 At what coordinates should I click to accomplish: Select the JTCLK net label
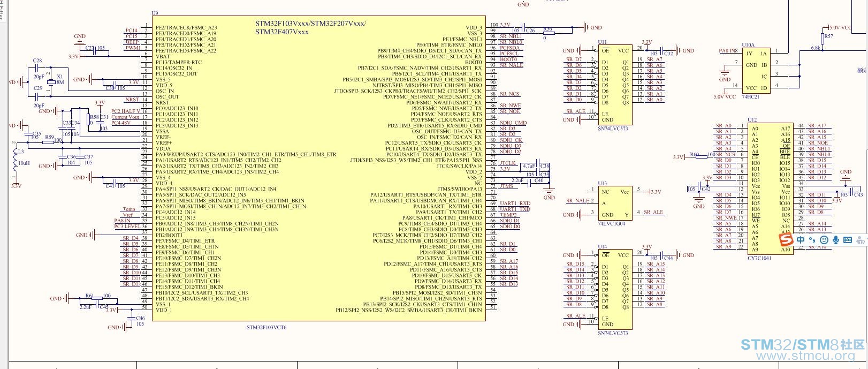[x=508, y=163]
